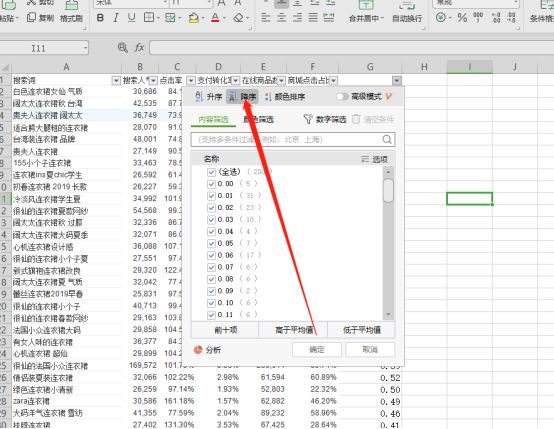
Task: Decrease decimal places
Action: (x=511, y=17)
